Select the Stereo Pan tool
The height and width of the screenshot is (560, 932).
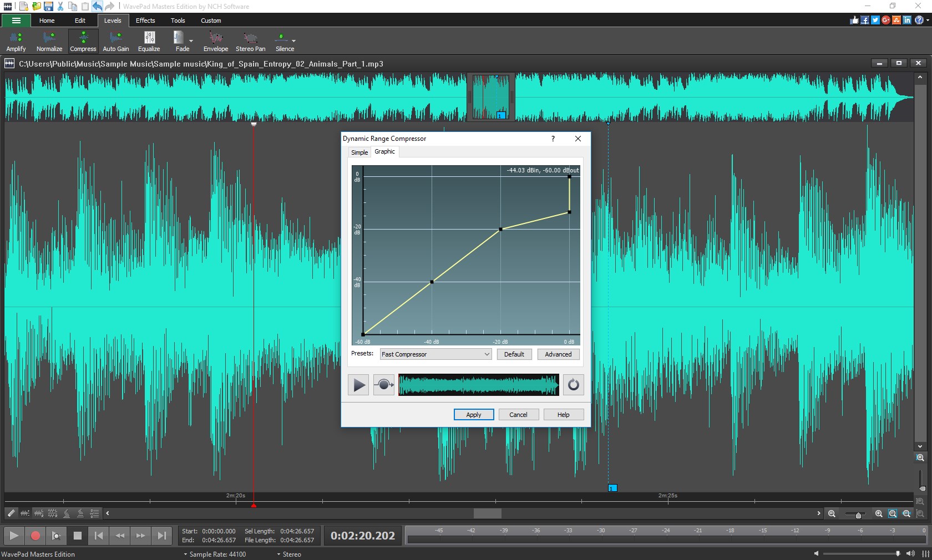(x=250, y=41)
